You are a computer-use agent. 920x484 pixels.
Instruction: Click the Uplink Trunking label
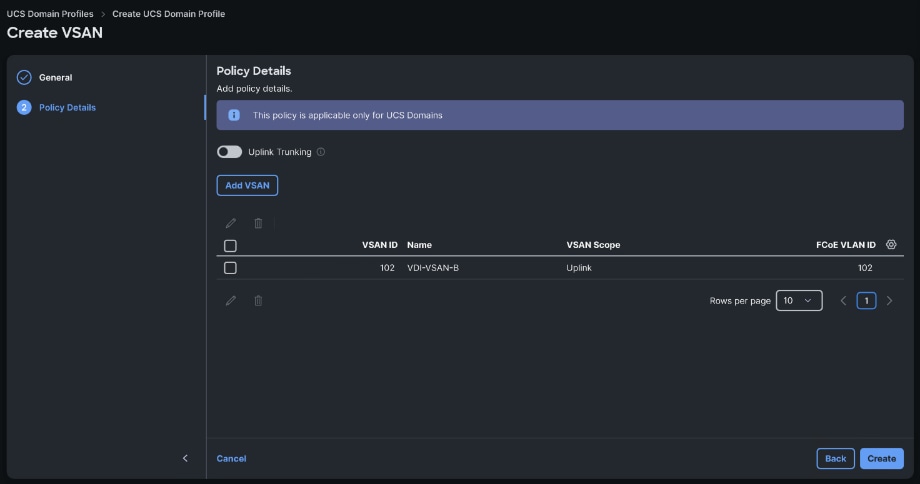[280, 152]
